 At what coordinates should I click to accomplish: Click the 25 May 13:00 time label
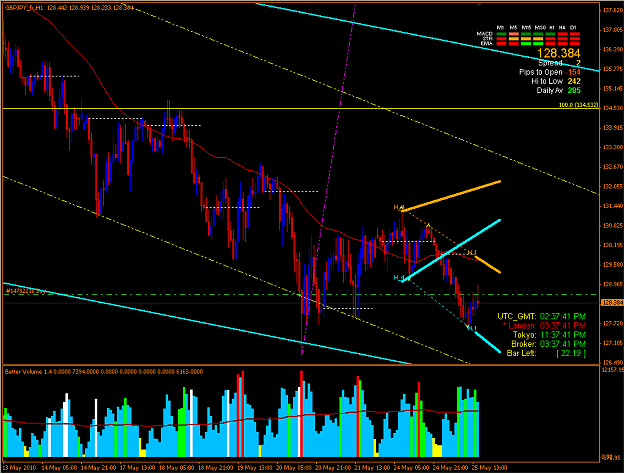489,468
